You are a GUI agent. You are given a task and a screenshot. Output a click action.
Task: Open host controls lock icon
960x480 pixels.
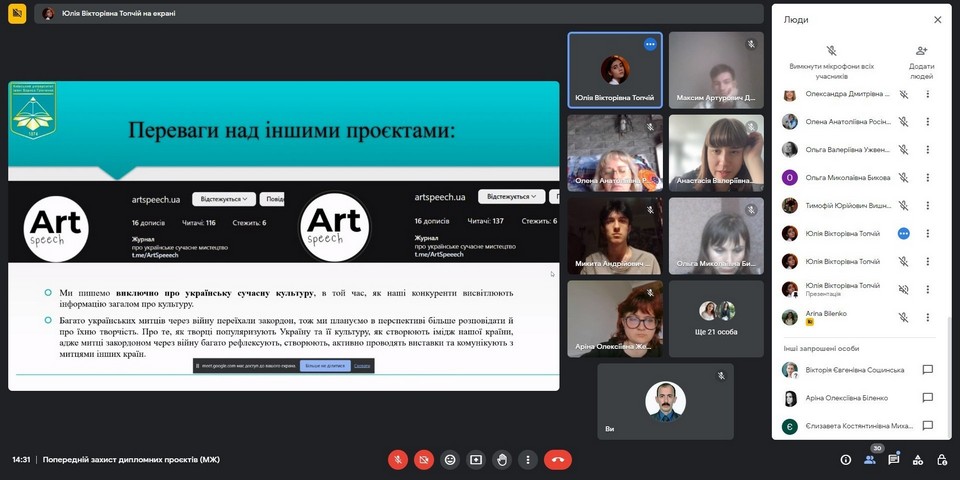(x=942, y=460)
